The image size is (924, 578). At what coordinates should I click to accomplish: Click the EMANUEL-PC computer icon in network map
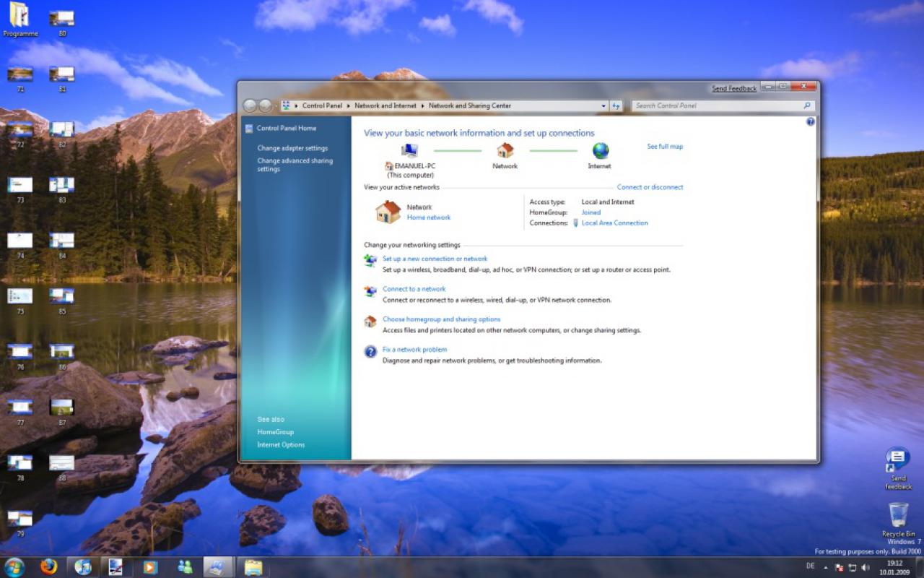click(x=410, y=150)
